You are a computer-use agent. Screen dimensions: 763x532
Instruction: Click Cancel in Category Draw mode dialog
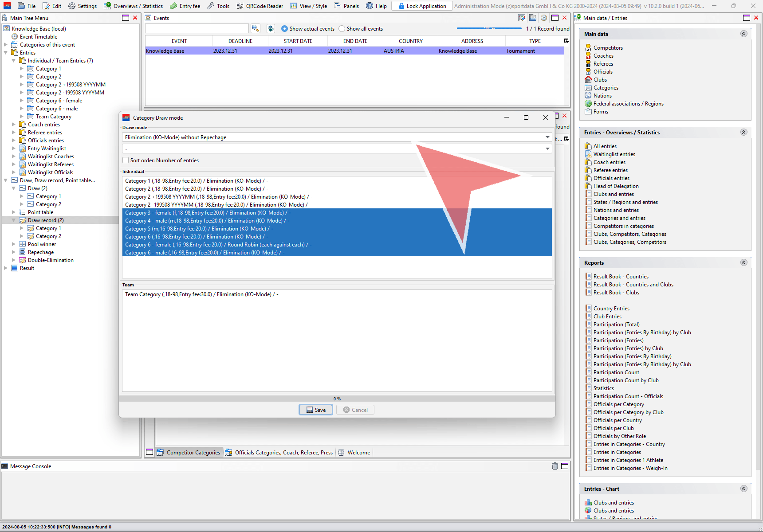[355, 410]
